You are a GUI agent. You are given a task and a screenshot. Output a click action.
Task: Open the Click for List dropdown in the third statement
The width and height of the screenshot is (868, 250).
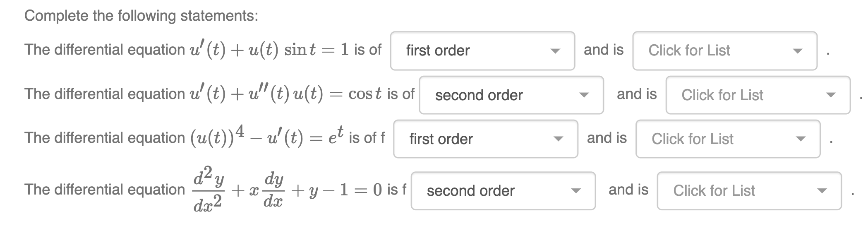click(x=726, y=139)
